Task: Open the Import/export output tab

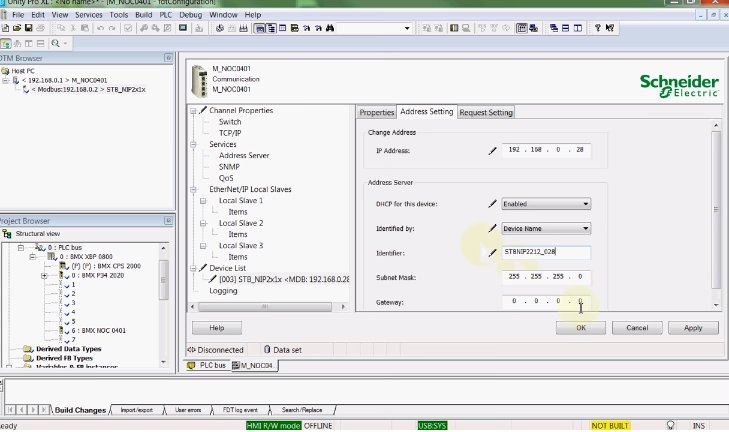Action: tap(136, 410)
